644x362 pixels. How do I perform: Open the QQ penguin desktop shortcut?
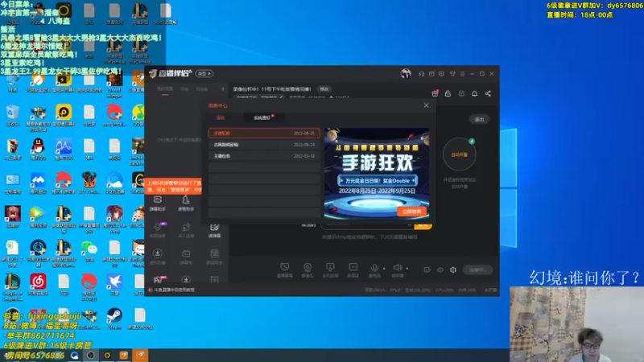click(x=38, y=149)
